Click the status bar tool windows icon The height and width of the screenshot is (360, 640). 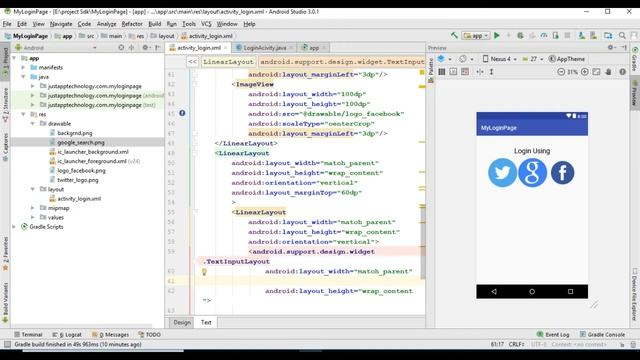tap(7, 344)
